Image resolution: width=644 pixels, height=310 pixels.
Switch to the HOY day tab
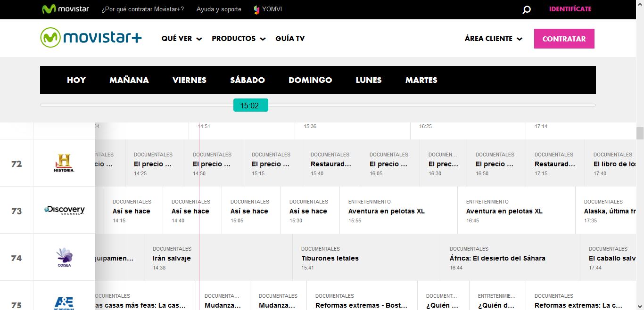point(76,80)
